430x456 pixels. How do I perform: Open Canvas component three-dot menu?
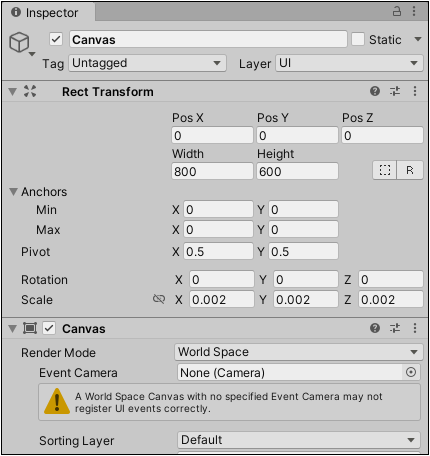(x=415, y=328)
